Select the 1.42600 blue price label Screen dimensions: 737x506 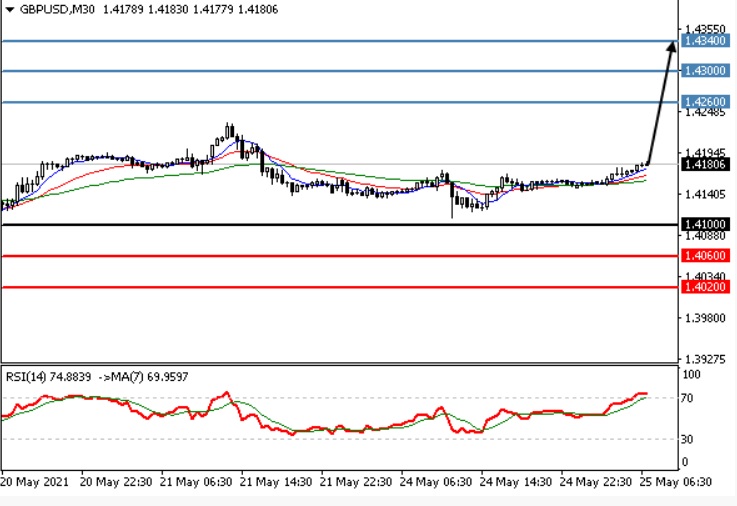coord(705,101)
